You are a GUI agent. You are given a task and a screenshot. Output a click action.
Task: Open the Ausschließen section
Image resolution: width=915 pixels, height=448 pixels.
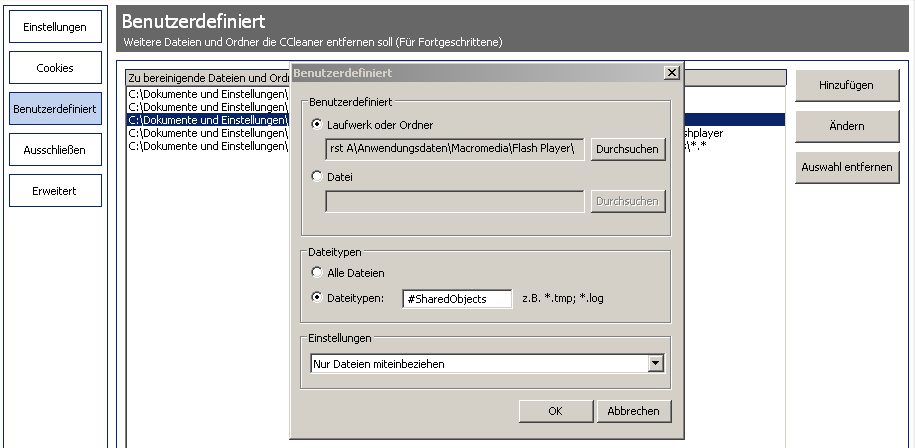pyautogui.click(x=55, y=150)
